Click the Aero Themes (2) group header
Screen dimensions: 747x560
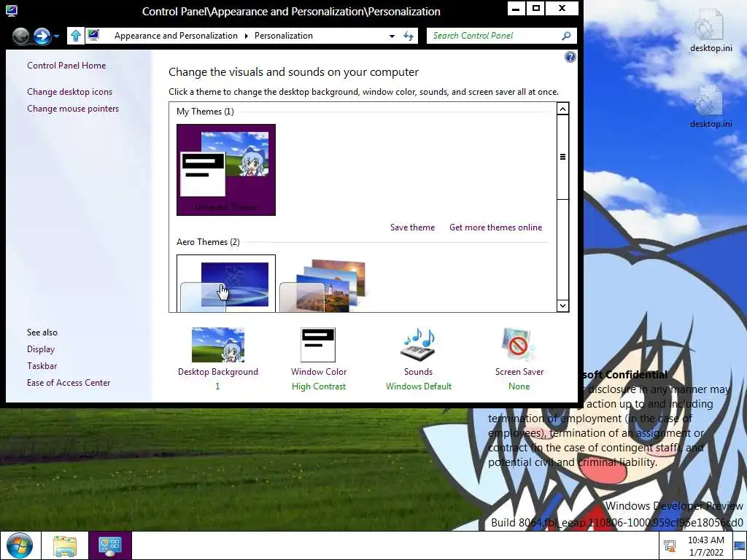pos(208,242)
